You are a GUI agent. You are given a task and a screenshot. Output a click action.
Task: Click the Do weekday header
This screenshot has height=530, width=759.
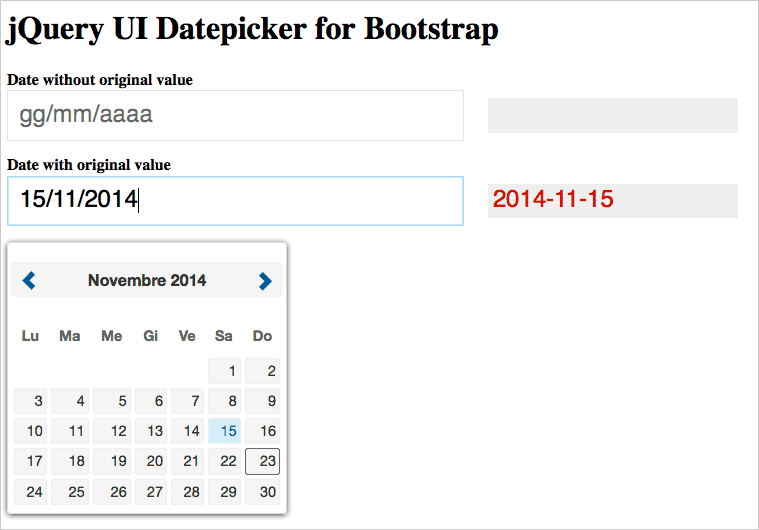(262, 336)
